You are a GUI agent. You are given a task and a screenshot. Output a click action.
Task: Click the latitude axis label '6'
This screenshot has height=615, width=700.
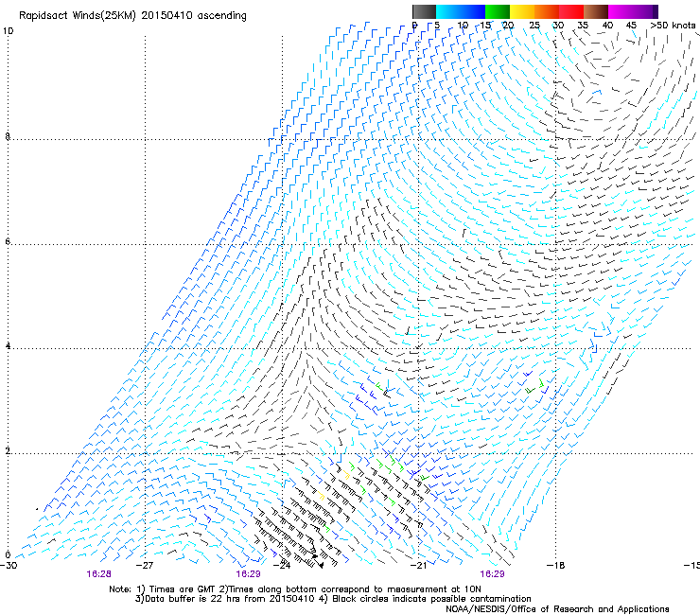(8, 241)
